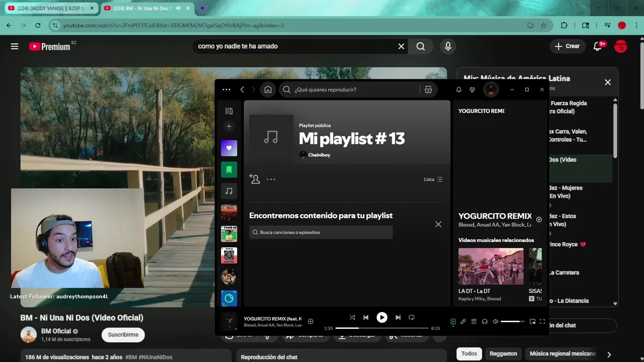The height and width of the screenshot is (362, 644).
Task: Mute Spotify volume speaker icon
Action: 496,321
